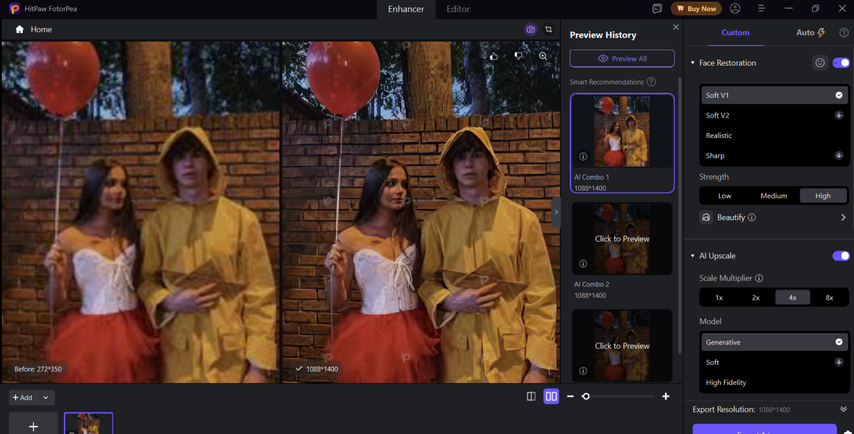854x434 pixels.
Task: Zoom in with the plus button
Action: pyautogui.click(x=666, y=396)
